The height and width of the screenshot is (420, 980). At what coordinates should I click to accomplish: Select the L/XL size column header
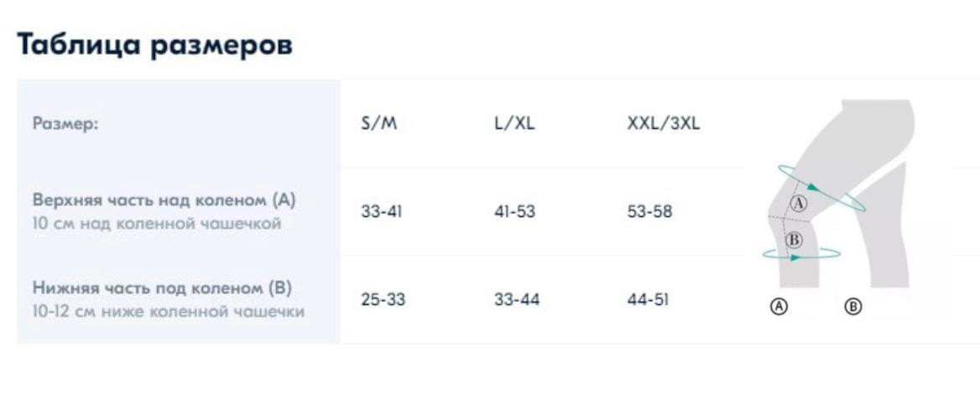(x=514, y=123)
